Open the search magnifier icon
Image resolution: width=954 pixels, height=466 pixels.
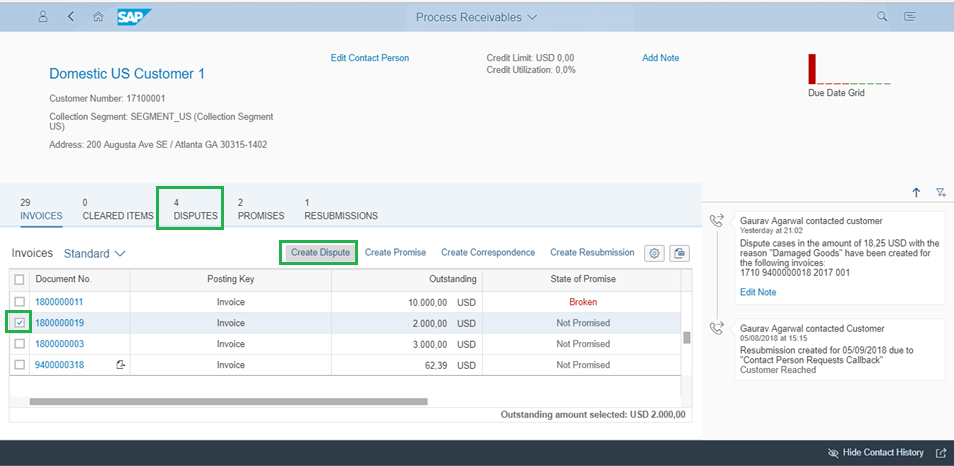[882, 16]
